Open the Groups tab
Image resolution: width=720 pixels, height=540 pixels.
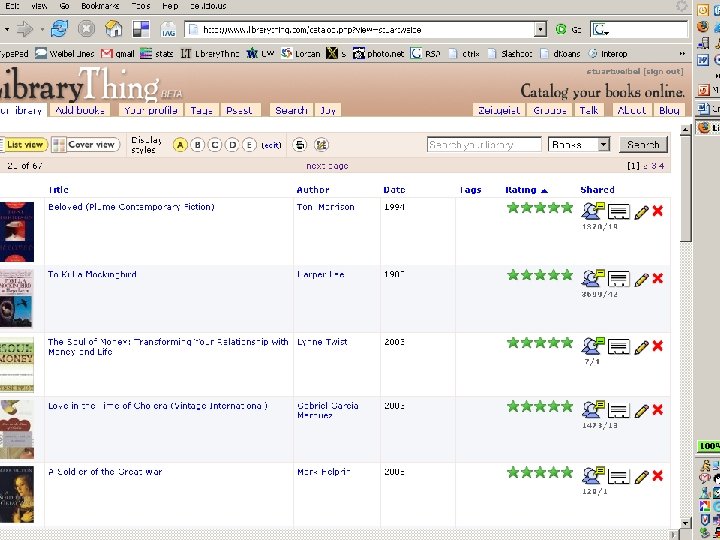click(x=550, y=110)
